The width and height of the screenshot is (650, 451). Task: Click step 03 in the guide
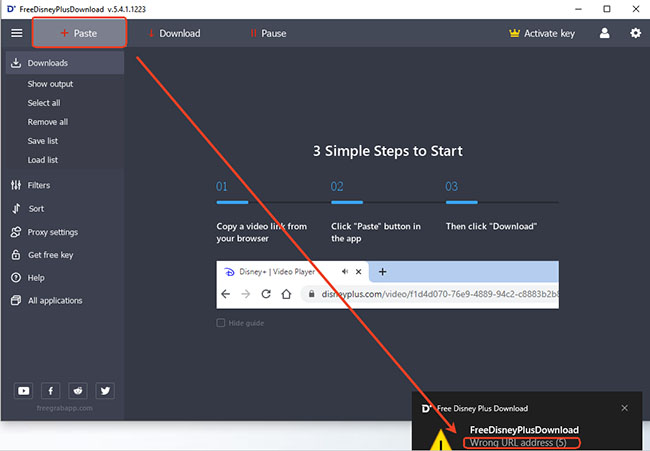451,187
